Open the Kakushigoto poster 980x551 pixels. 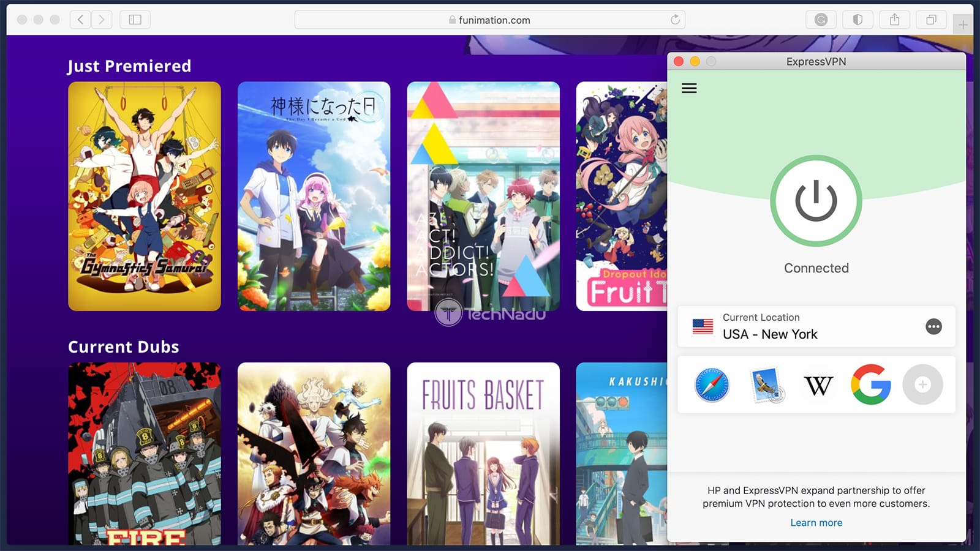point(621,454)
